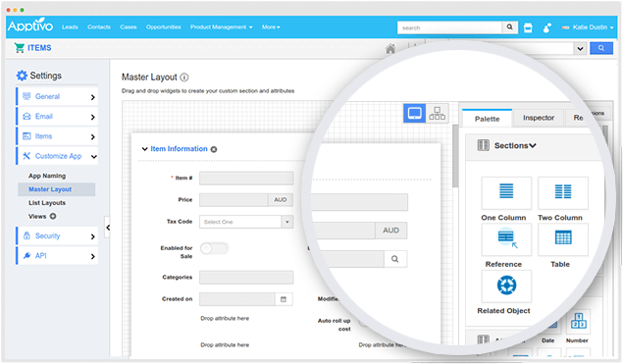Image resolution: width=623 pixels, height=364 pixels.
Task: Open the notifications icon in the header
Action: 547,27
